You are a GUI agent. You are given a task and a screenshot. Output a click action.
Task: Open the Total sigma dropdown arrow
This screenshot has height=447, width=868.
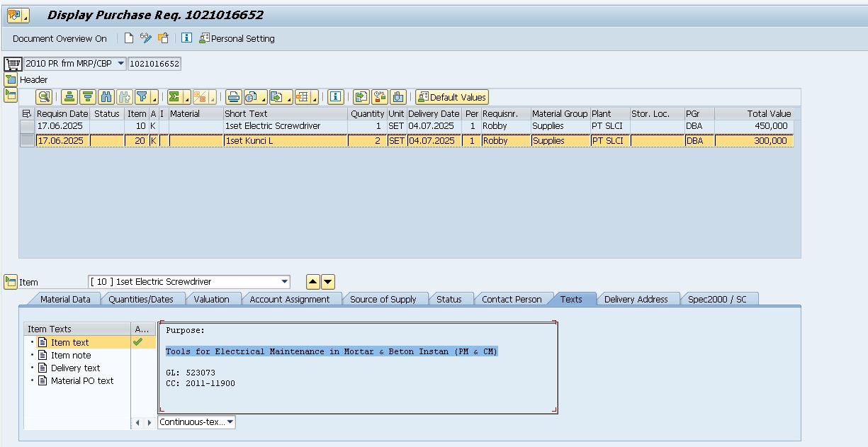click(186, 97)
